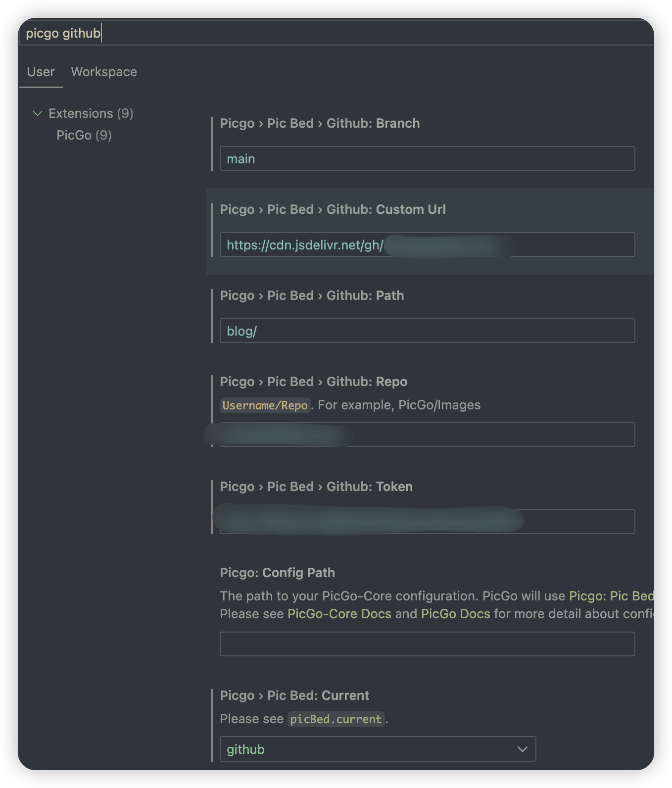This screenshot has height=788, width=672.
Task: Click inside the Github Token input
Action: (x=428, y=521)
